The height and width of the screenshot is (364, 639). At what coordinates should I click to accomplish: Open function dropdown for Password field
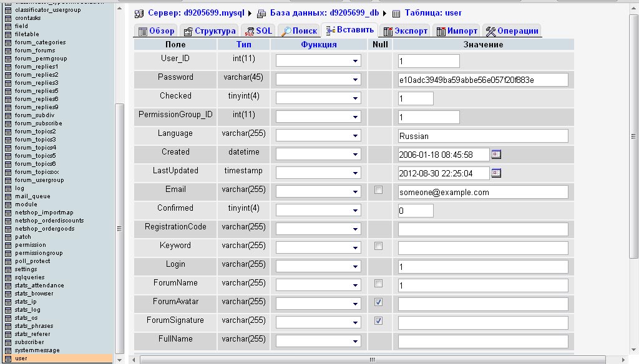tap(318, 80)
